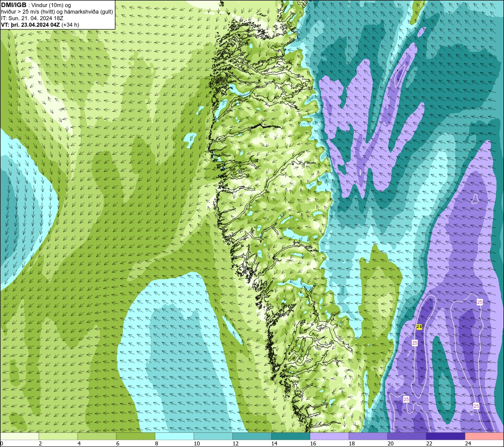504x447 pixels.
Task: Select the 6–8 m/s darkest green color segment
Action: click(136, 436)
